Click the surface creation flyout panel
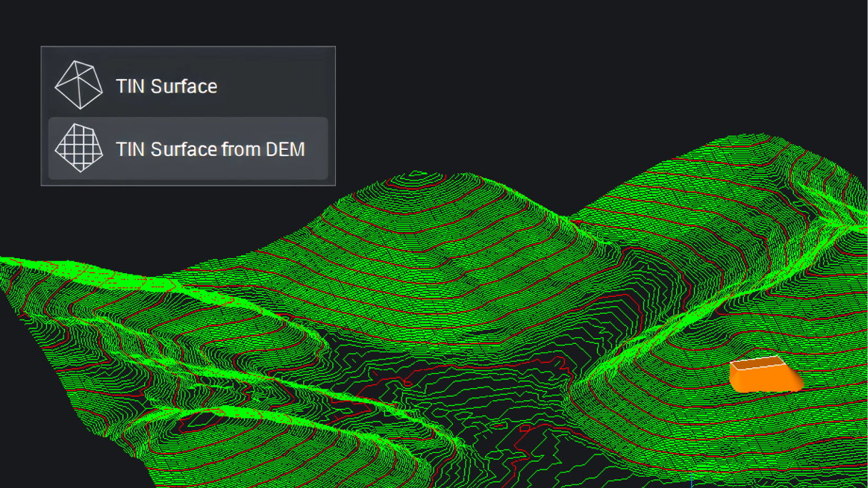The width and height of the screenshot is (868, 488). click(188, 114)
